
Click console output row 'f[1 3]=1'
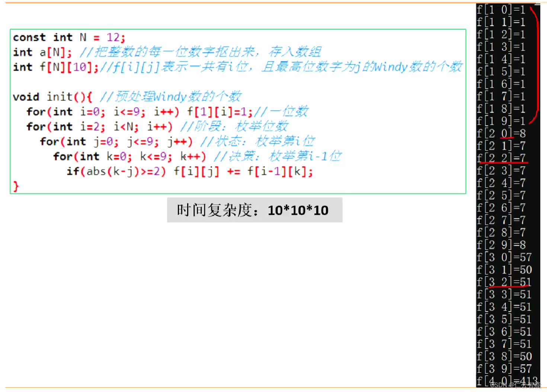point(501,47)
